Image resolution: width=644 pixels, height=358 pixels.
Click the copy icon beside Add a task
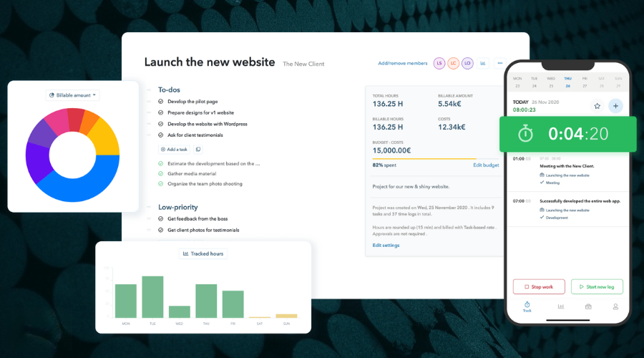198,150
